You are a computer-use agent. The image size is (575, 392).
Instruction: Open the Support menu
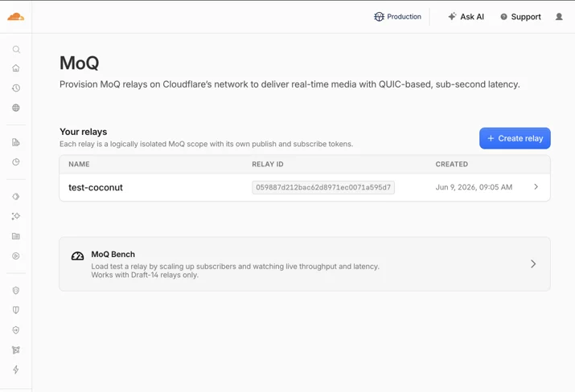pos(521,17)
